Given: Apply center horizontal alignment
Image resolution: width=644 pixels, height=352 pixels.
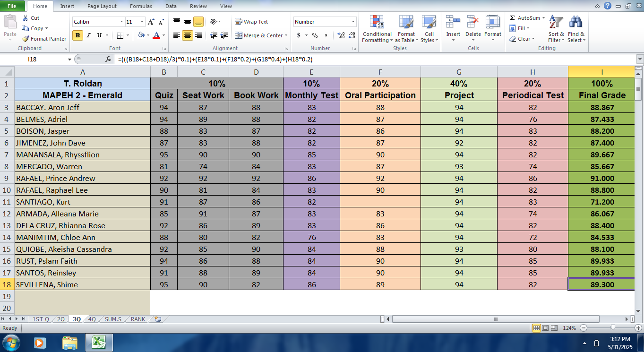Looking at the screenshot, I should (x=188, y=35).
